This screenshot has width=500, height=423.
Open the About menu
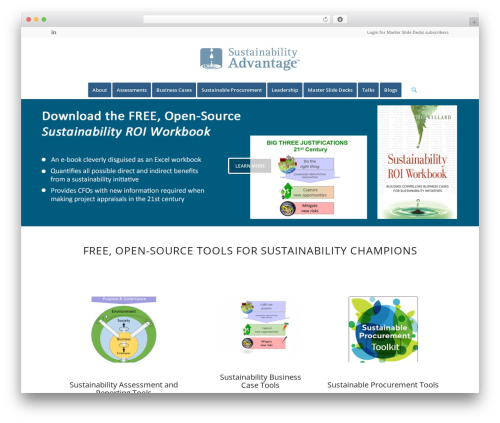(x=99, y=90)
